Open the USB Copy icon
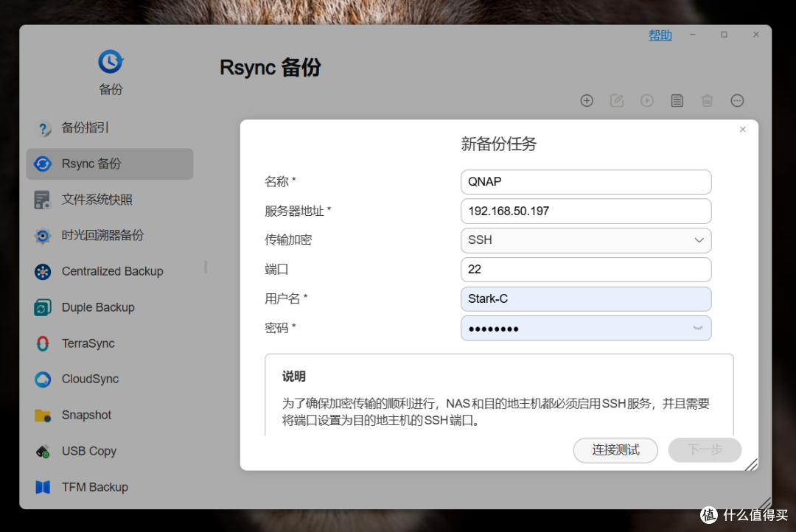Viewport: 796px width, 532px height. coord(43,451)
